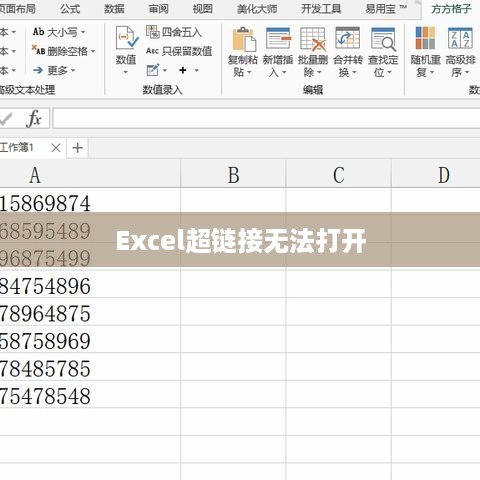Image resolution: width=480 pixels, height=480 pixels.
Task: Expand dropdown next to pencil icon
Action: click(165, 70)
